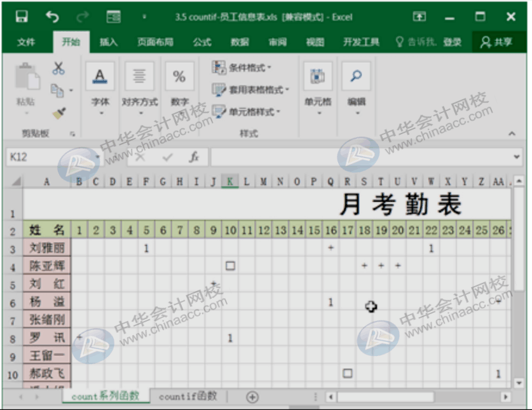Open quick access toolbar customize dropdown
This screenshot has width=532, height=410.
(144, 17)
